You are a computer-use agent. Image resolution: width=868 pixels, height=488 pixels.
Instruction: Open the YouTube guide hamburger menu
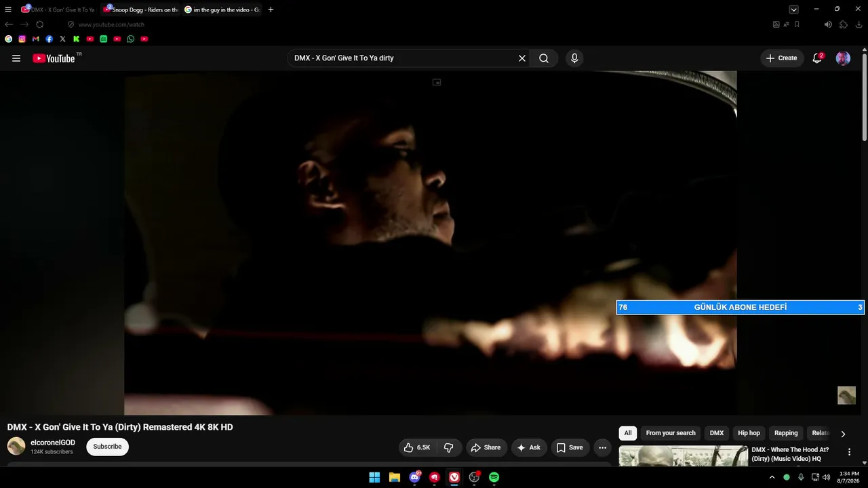(x=16, y=58)
